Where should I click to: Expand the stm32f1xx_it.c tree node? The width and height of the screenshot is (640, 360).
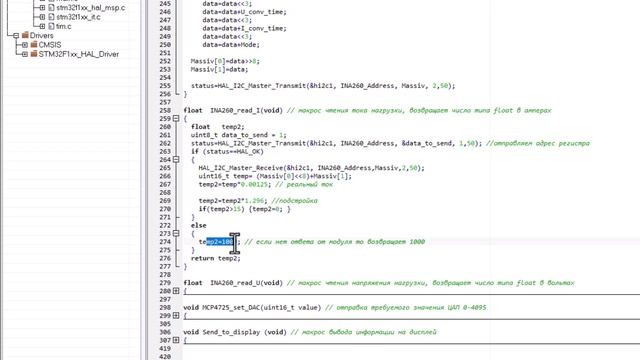(42, 17)
